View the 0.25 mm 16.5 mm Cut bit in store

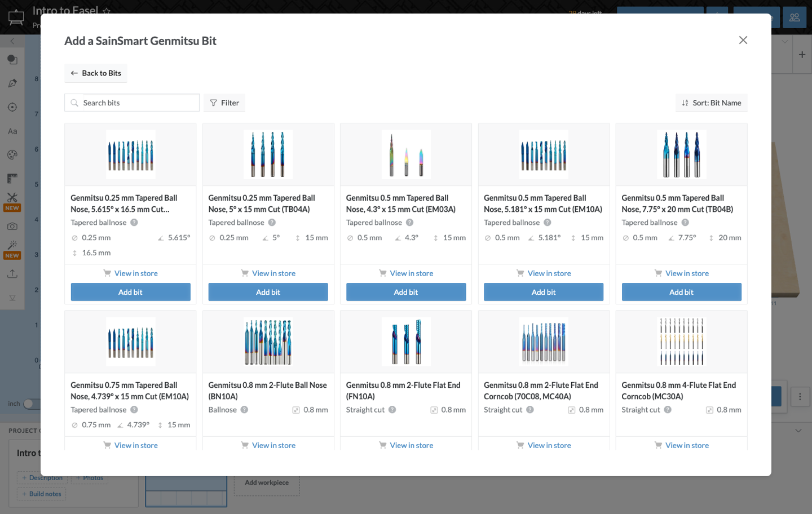pos(131,273)
